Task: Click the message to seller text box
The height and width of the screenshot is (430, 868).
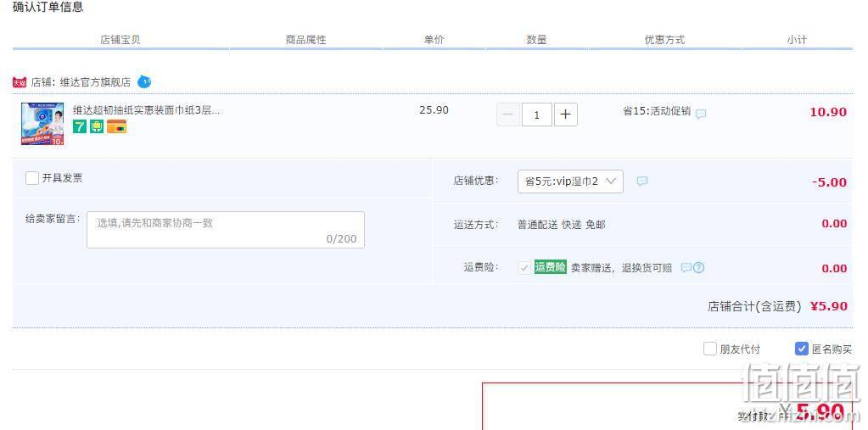Action: [226, 230]
